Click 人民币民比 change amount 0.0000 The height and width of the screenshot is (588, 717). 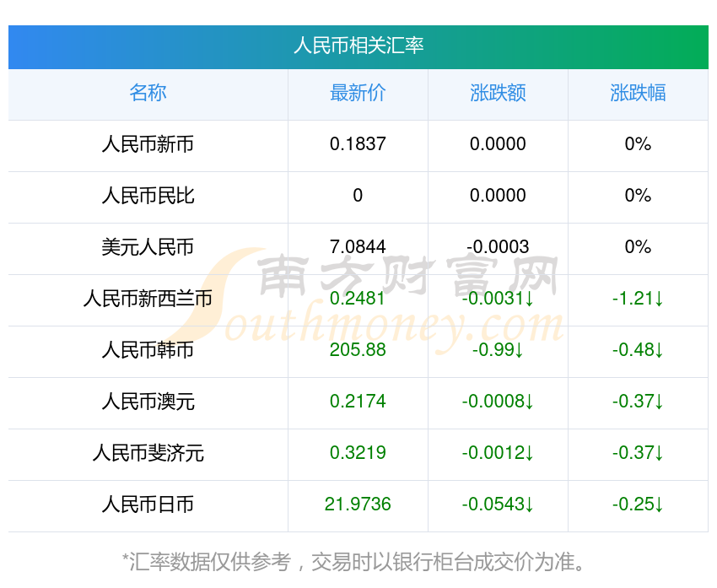(x=498, y=196)
